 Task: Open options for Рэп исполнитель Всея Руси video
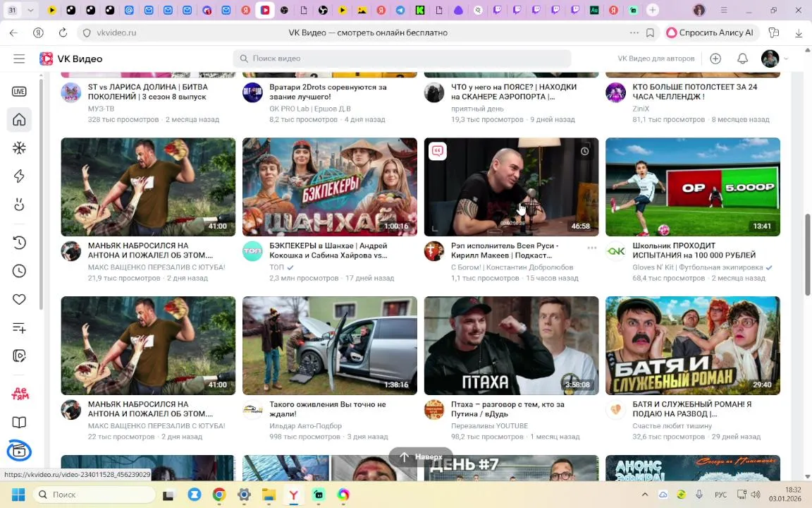tap(592, 248)
